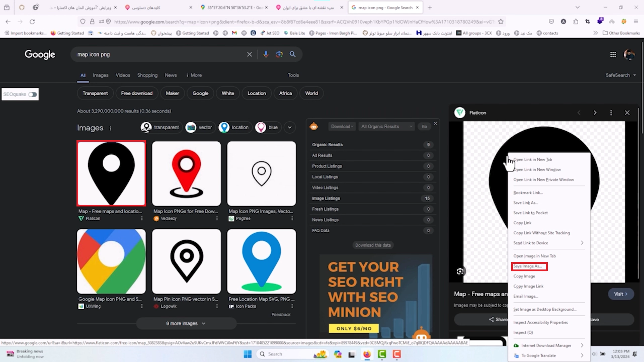644x362 pixels.
Task: Click the Extensions puzzle icon in toolbar
Action: [576, 22]
